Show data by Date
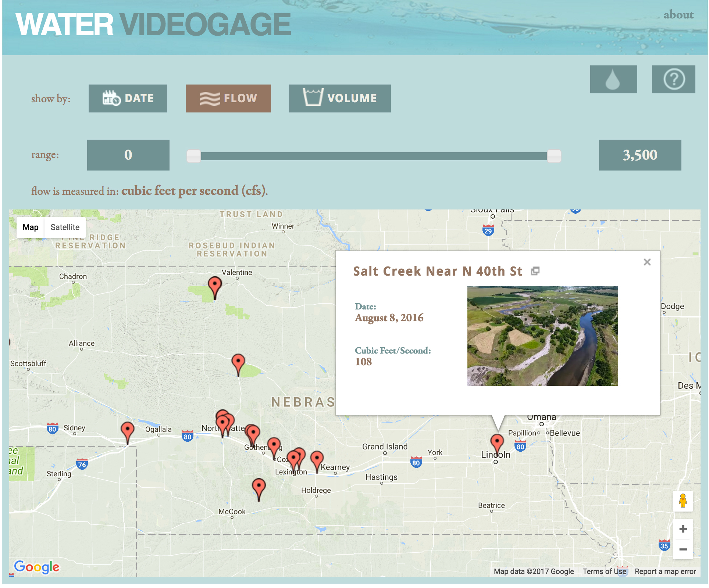Image resolution: width=709 pixels, height=588 pixels. [x=128, y=98]
